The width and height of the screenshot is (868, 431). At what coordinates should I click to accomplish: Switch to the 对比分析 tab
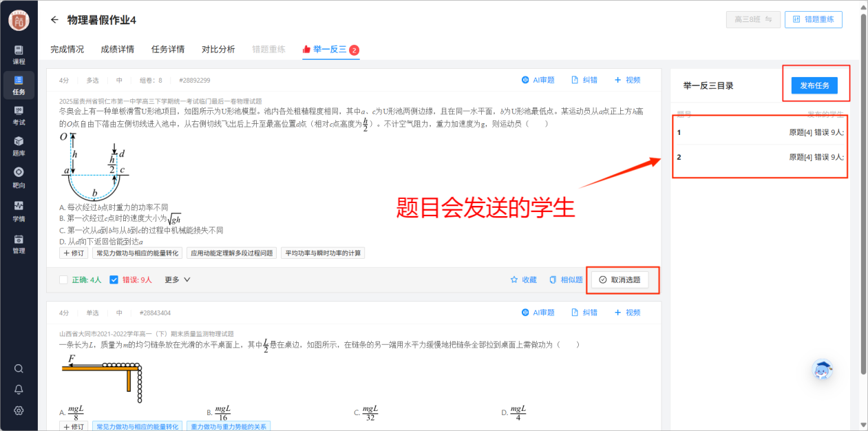coord(218,50)
